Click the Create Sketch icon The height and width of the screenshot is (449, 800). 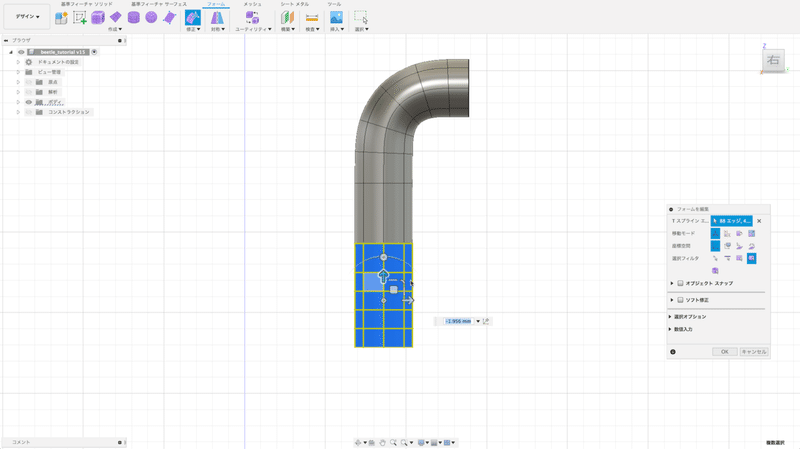click(x=80, y=18)
